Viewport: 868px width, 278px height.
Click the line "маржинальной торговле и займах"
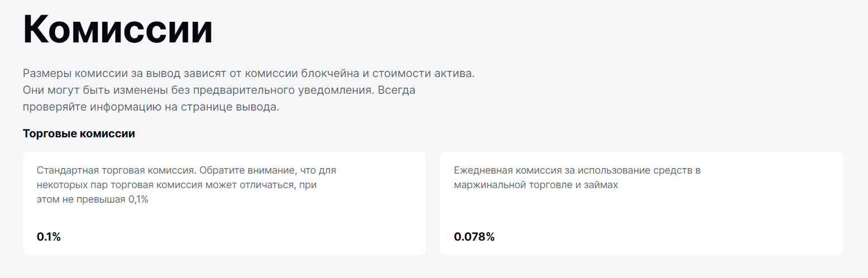coord(536,185)
